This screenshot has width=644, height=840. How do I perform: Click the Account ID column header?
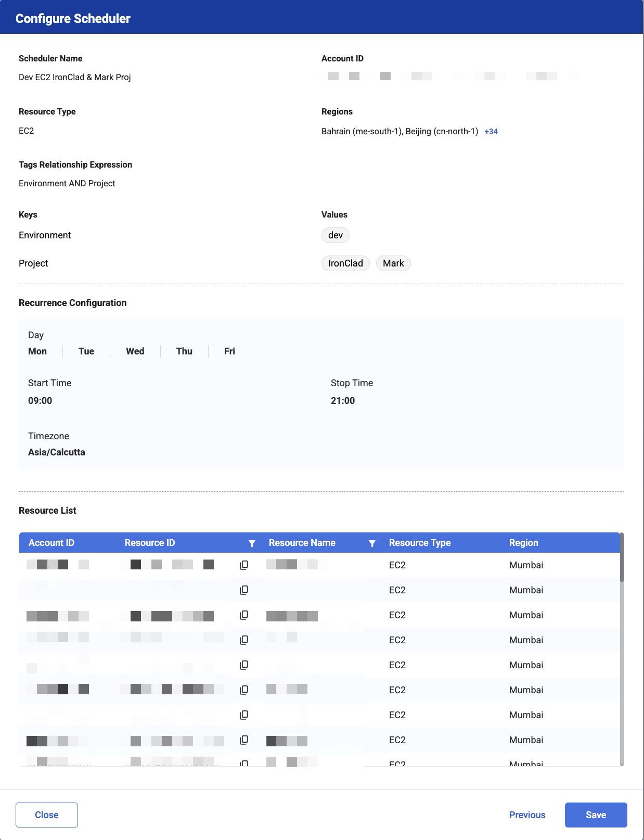point(51,543)
